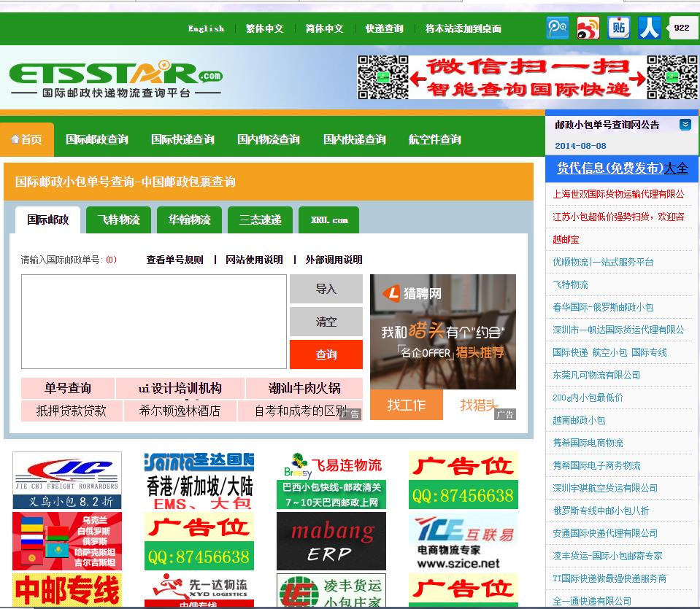Click the ETSSTAR.com site logo
The image size is (700, 609).
[x=116, y=79]
